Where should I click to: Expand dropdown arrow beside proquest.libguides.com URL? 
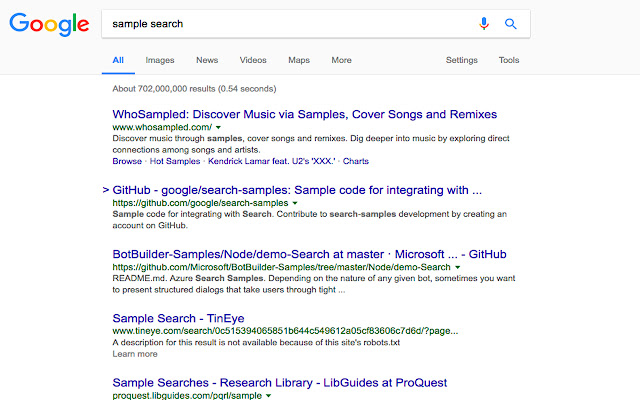tap(269, 396)
